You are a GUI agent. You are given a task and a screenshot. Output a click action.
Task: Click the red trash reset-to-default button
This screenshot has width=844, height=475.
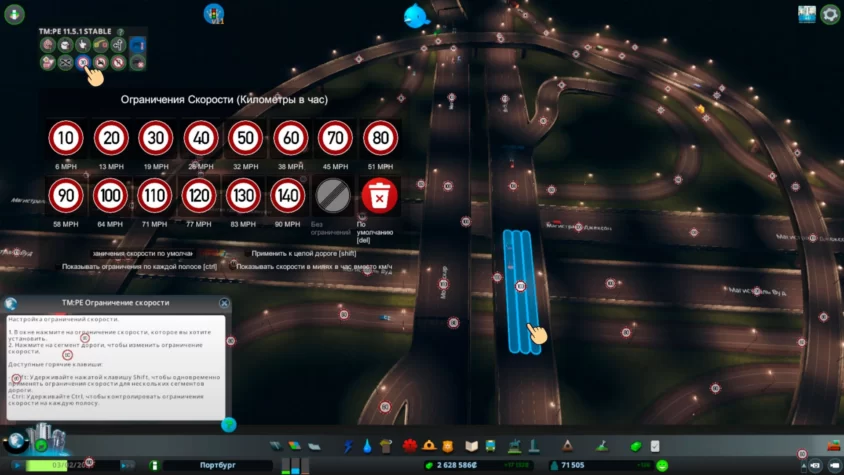point(379,195)
